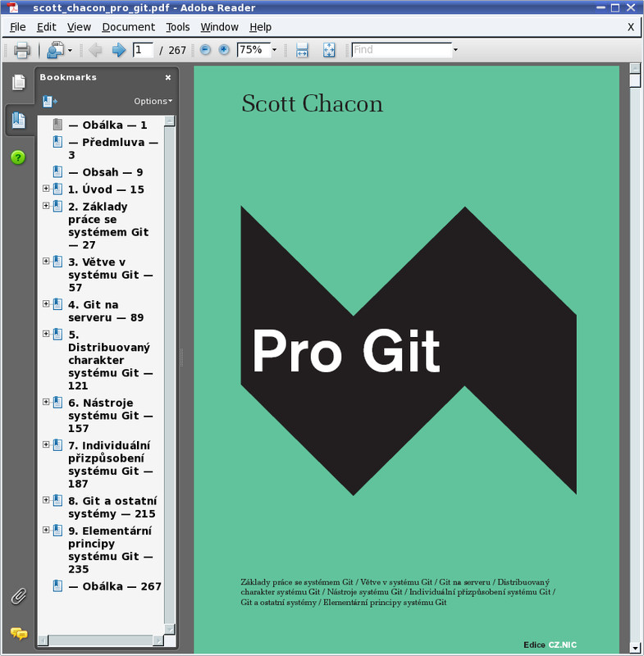Screen dimensions: 644x656
Task: Click the zoom out minus button
Action: (x=205, y=50)
